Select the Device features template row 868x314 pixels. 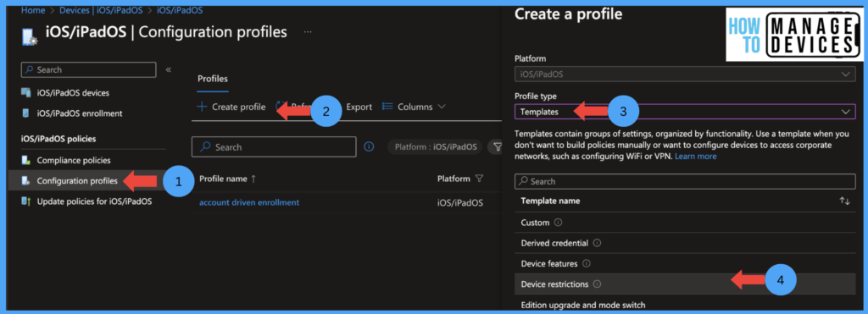point(685,264)
